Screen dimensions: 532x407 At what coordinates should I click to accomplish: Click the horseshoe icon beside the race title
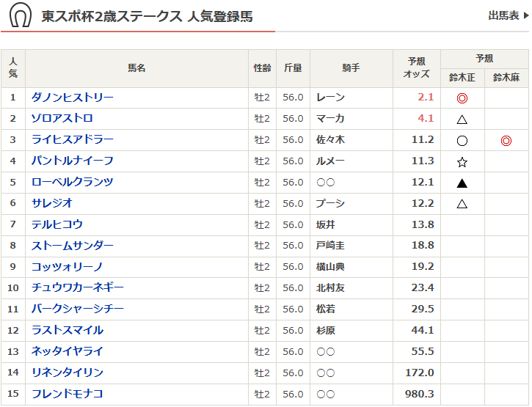[21, 15]
